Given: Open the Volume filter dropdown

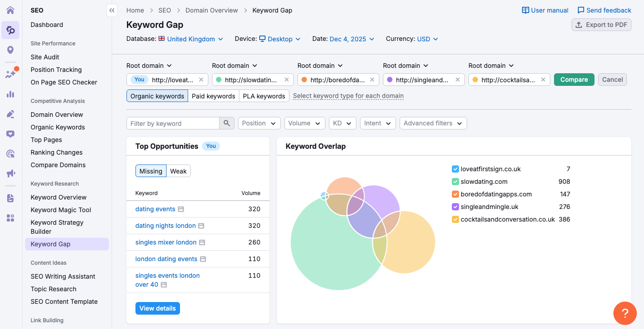Looking at the screenshot, I should click(x=305, y=123).
